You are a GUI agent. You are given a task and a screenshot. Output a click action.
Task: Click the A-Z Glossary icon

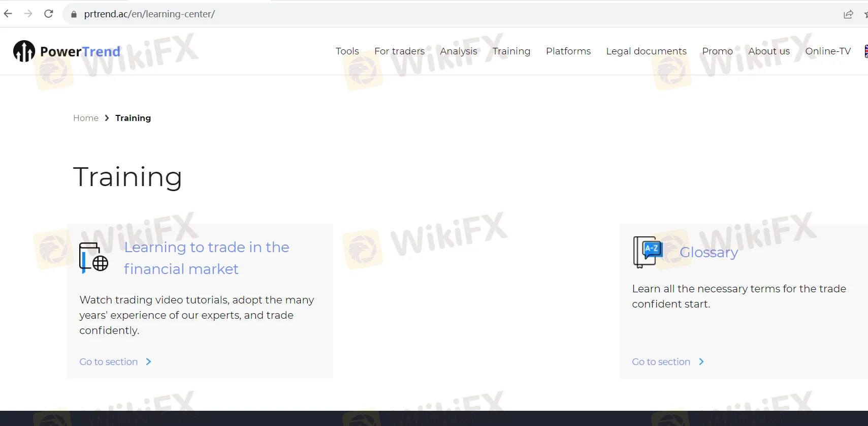click(648, 252)
